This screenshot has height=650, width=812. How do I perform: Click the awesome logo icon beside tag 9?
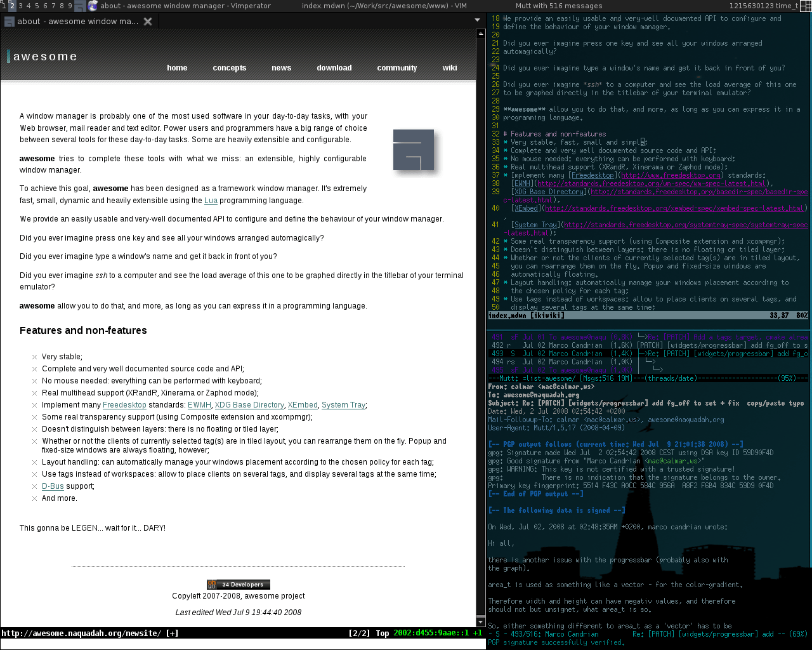coord(79,6)
